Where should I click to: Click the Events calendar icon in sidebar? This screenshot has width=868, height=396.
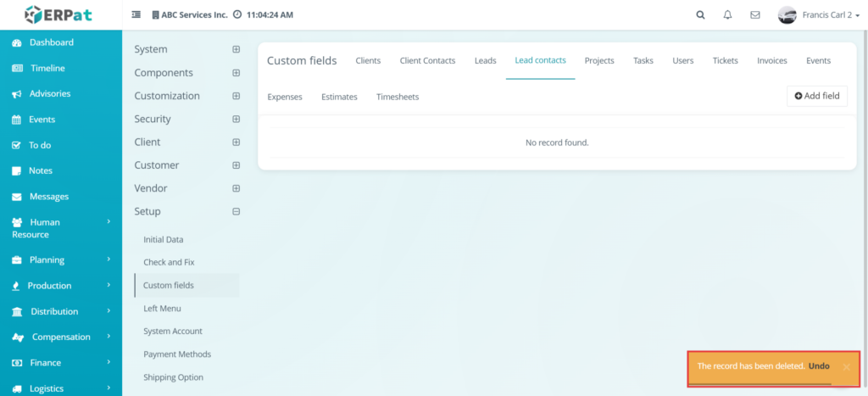tap(17, 120)
